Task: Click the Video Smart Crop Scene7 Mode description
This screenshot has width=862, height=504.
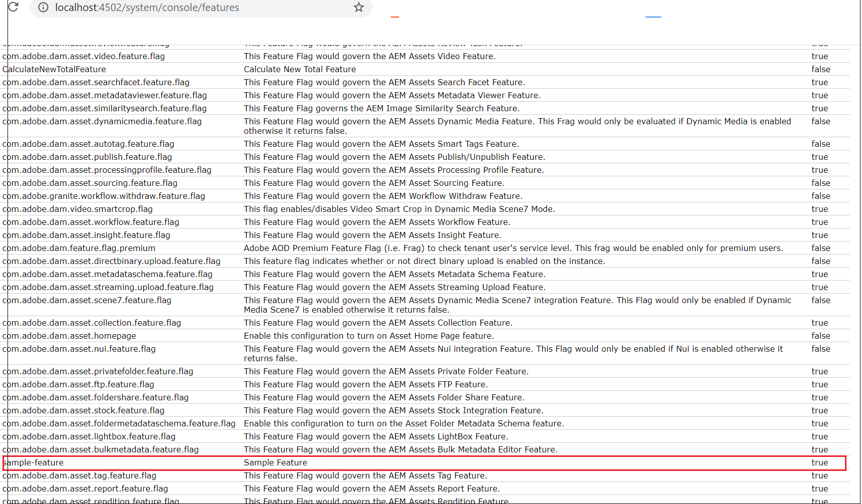Action: (x=399, y=209)
